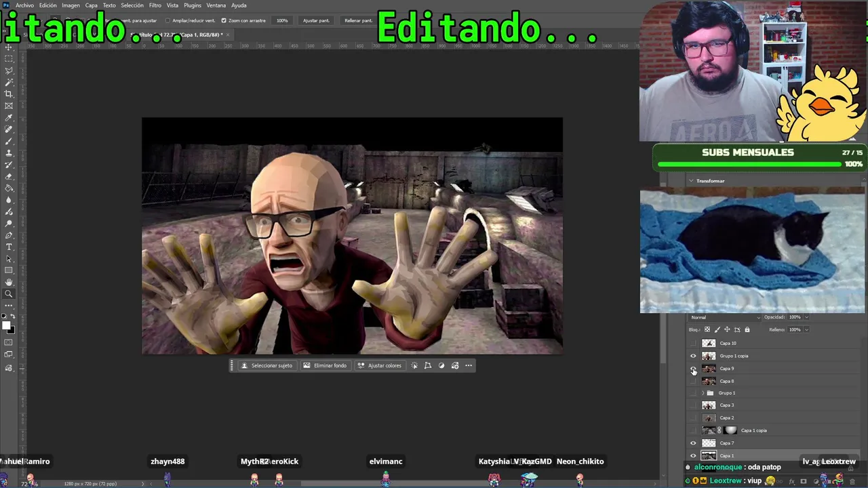The width and height of the screenshot is (868, 488).
Task: Click the delete layer trash icon
Action: 852,482
